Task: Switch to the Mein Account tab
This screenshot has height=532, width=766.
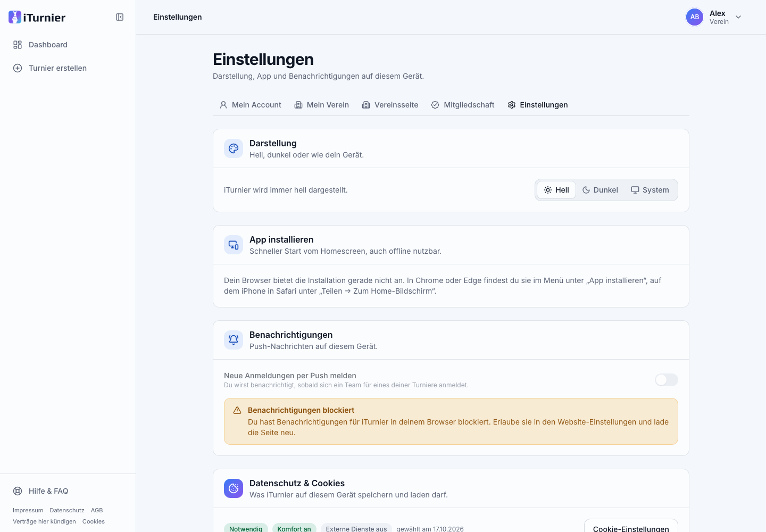Action: [x=251, y=105]
